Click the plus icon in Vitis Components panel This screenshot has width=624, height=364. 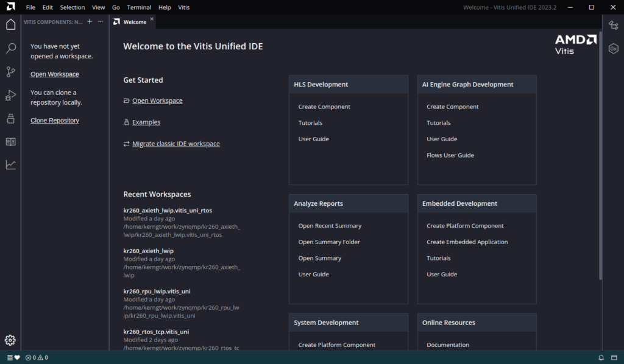point(90,21)
